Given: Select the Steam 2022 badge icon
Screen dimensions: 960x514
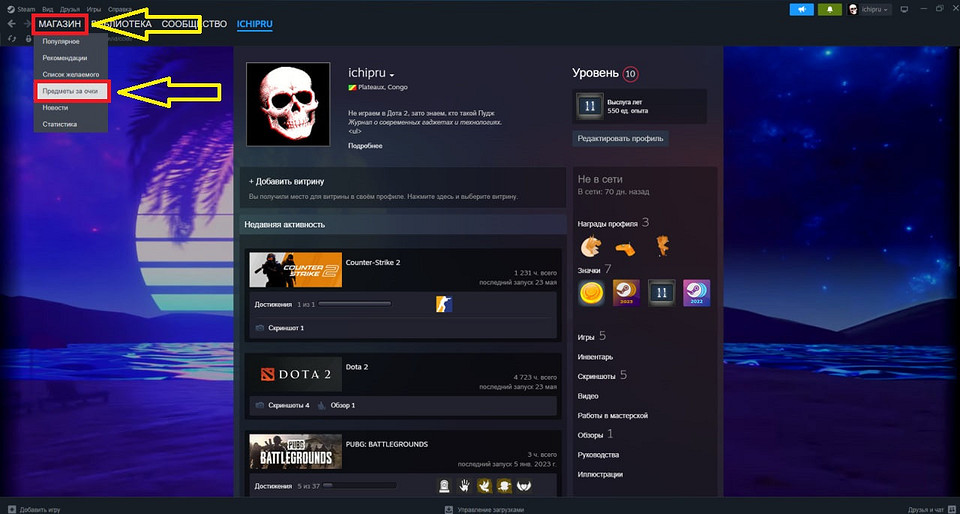Looking at the screenshot, I should (x=696, y=293).
